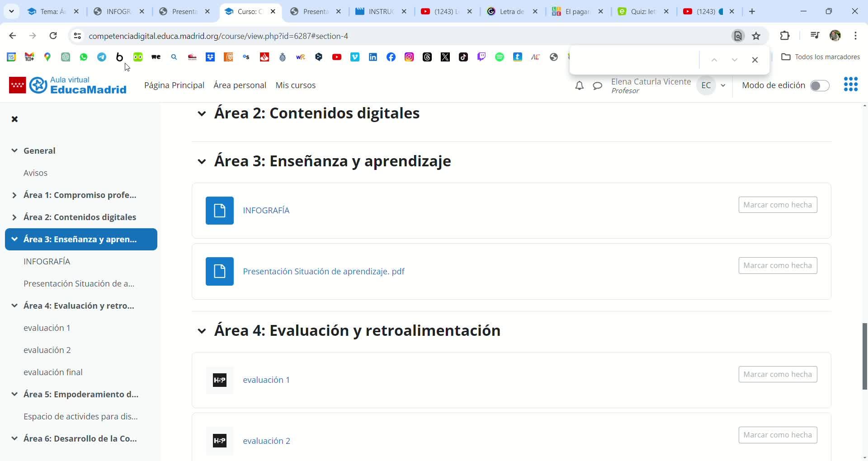Mark INFOGRAFÍA as done
The height and width of the screenshot is (461, 868).
tap(778, 205)
